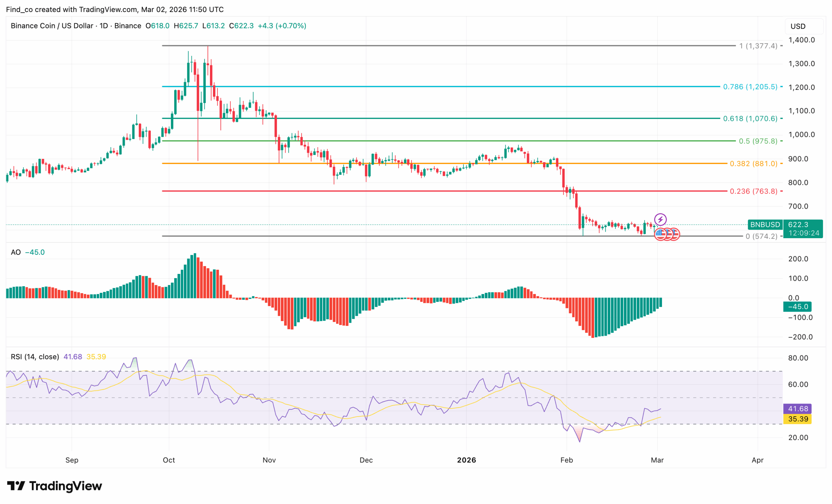Click the 622.3 current price tag
Viewport: 832px width, 504px height.
click(798, 225)
